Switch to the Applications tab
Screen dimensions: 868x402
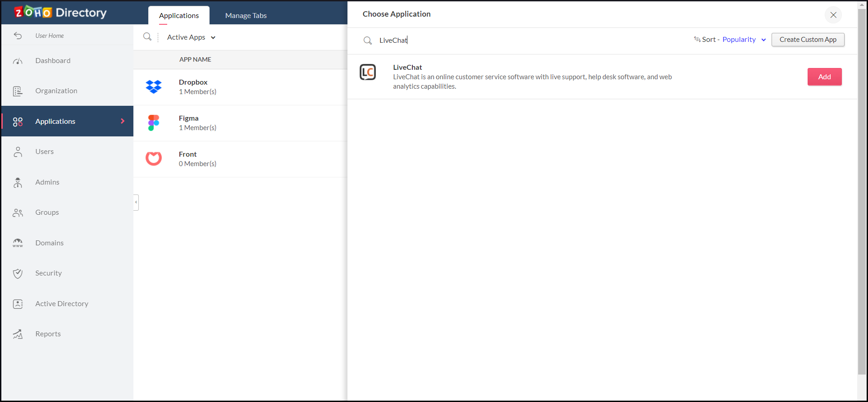[x=179, y=15]
